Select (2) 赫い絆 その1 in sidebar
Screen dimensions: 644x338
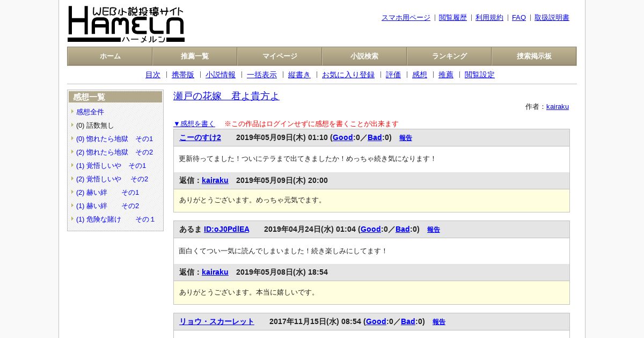click(107, 193)
